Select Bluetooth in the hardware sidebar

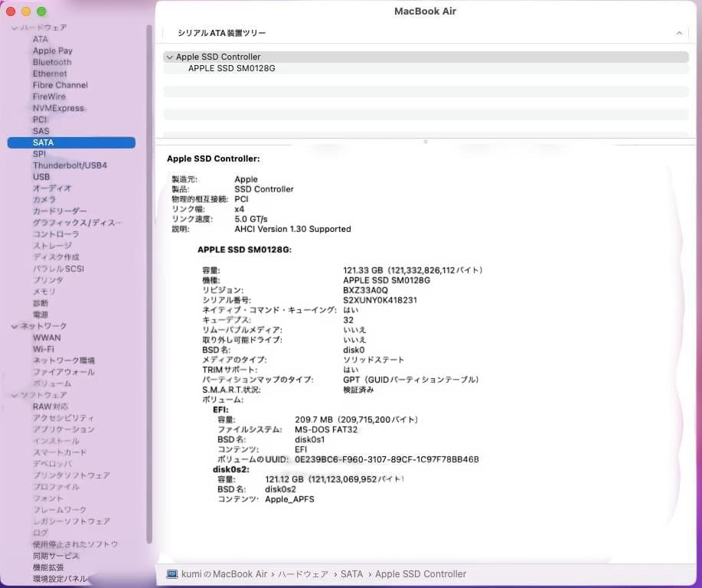(51, 62)
